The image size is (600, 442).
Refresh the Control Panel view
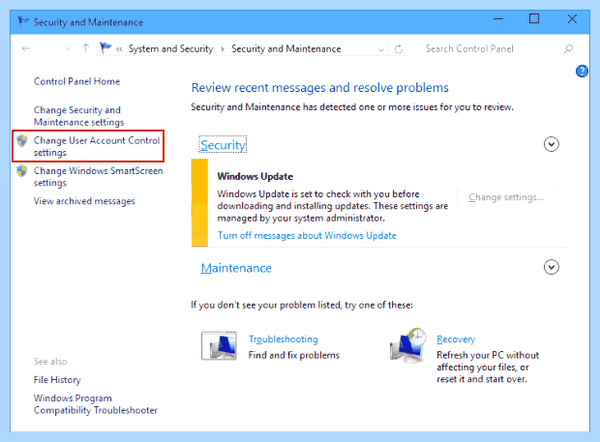click(x=398, y=49)
